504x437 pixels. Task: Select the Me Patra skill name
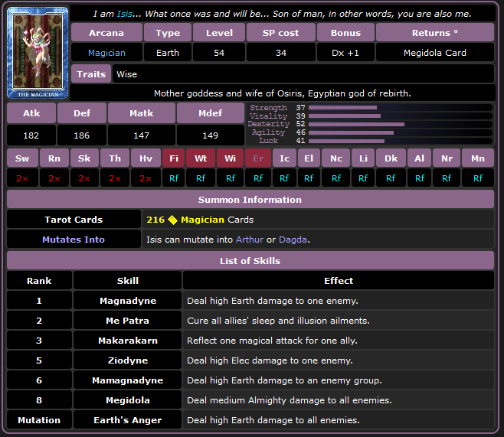point(128,321)
